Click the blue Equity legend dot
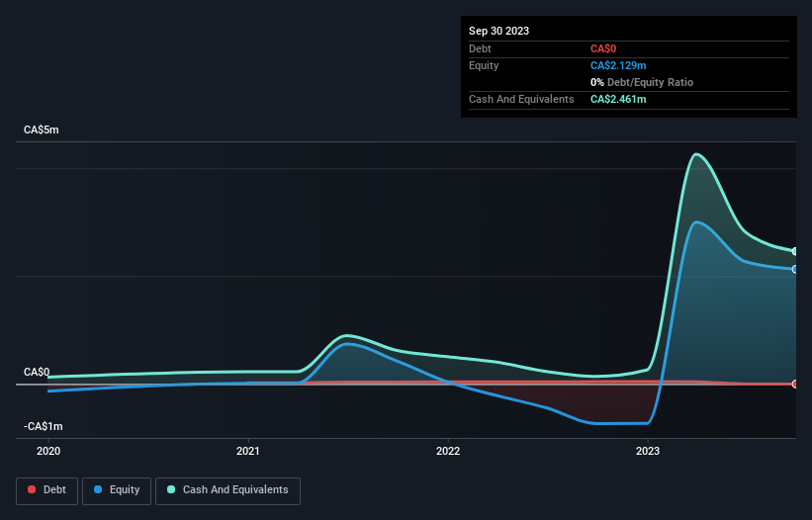 98,489
